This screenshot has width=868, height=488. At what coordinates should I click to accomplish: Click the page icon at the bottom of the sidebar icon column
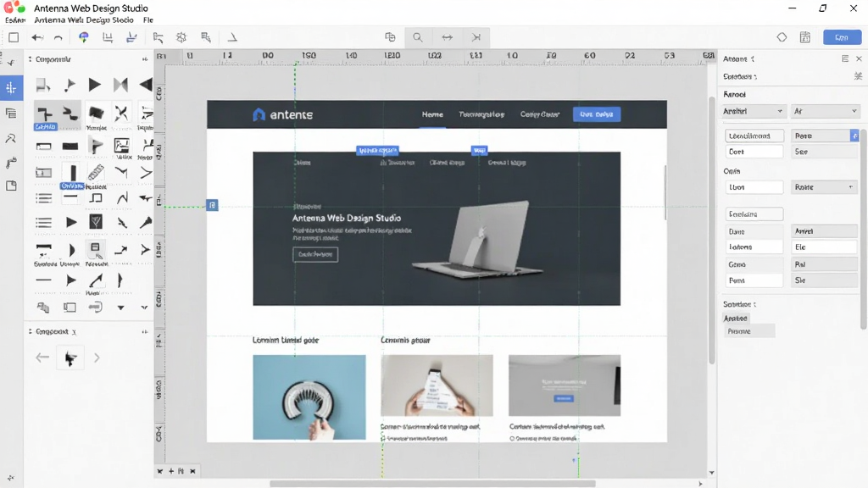click(10, 186)
